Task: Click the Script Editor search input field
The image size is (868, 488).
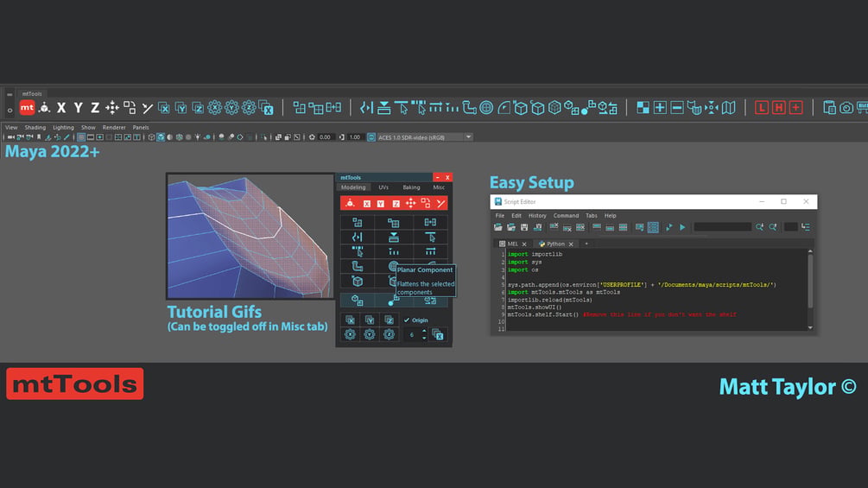Action: 722,227
